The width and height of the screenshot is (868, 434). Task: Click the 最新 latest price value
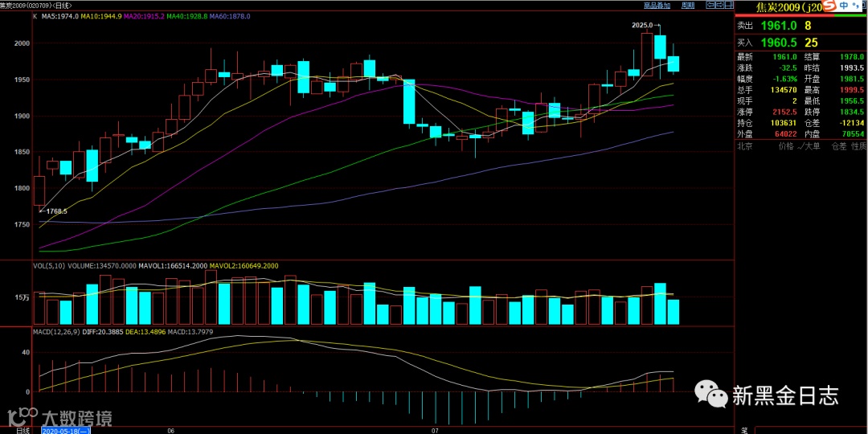click(785, 57)
